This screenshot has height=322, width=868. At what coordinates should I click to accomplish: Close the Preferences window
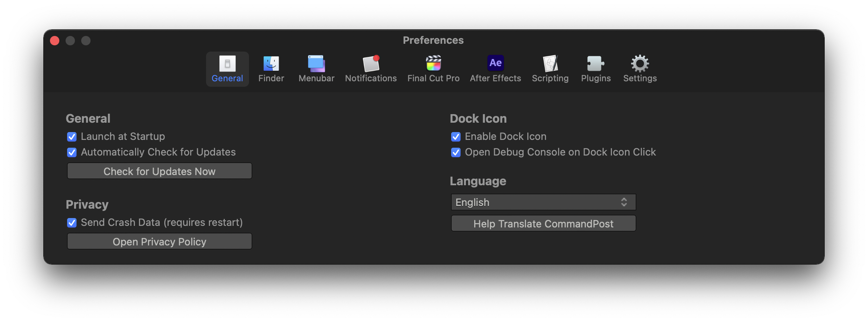click(55, 41)
